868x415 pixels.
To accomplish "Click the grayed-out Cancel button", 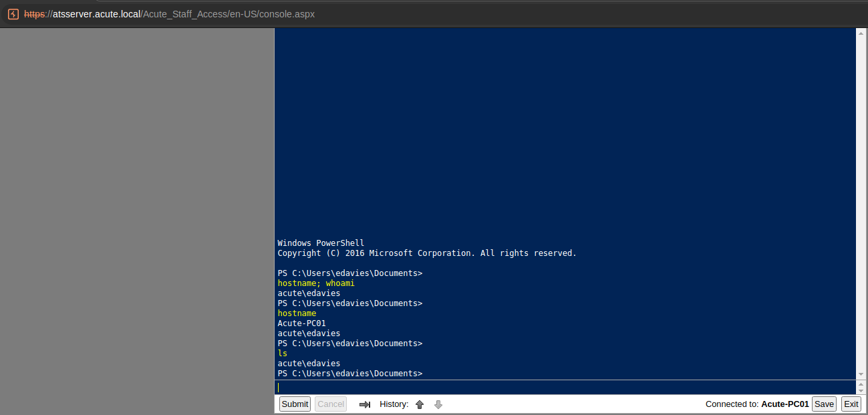I will (x=331, y=404).
